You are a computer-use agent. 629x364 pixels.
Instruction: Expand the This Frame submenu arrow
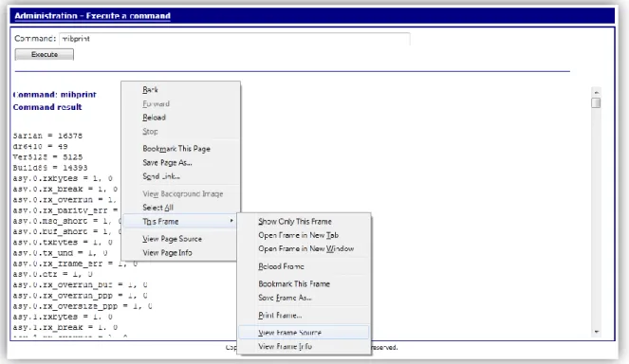(x=231, y=221)
